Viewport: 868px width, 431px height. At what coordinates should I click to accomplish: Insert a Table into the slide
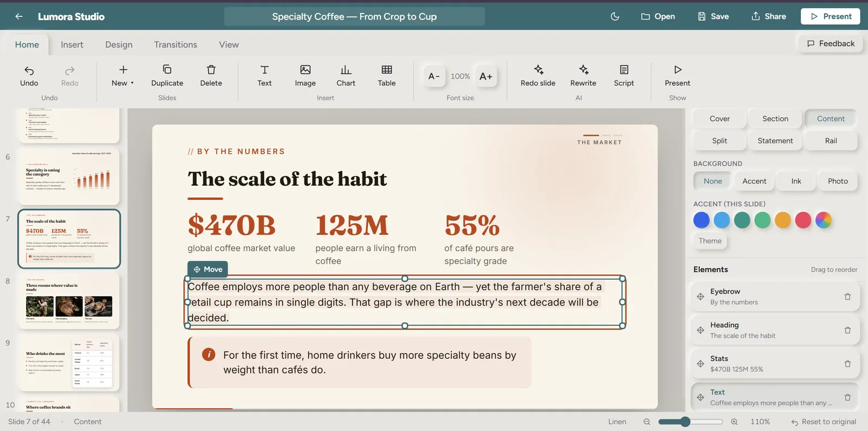point(386,76)
